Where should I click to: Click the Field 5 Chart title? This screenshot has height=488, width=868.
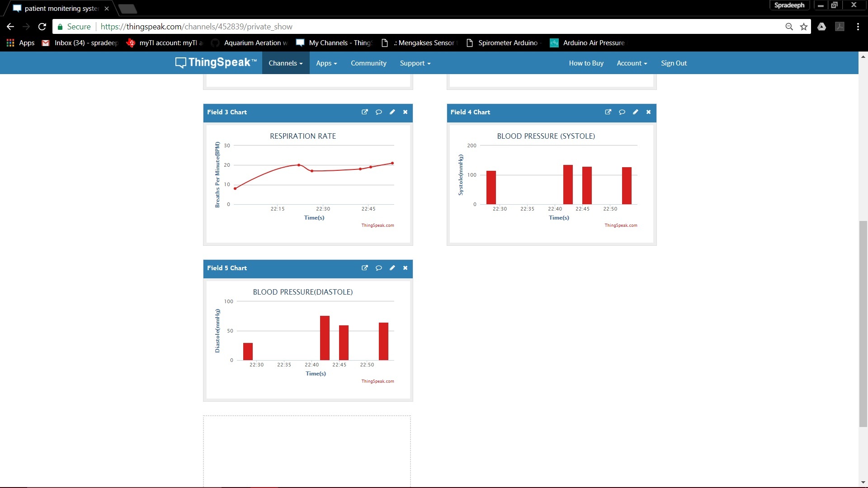point(227,268)
